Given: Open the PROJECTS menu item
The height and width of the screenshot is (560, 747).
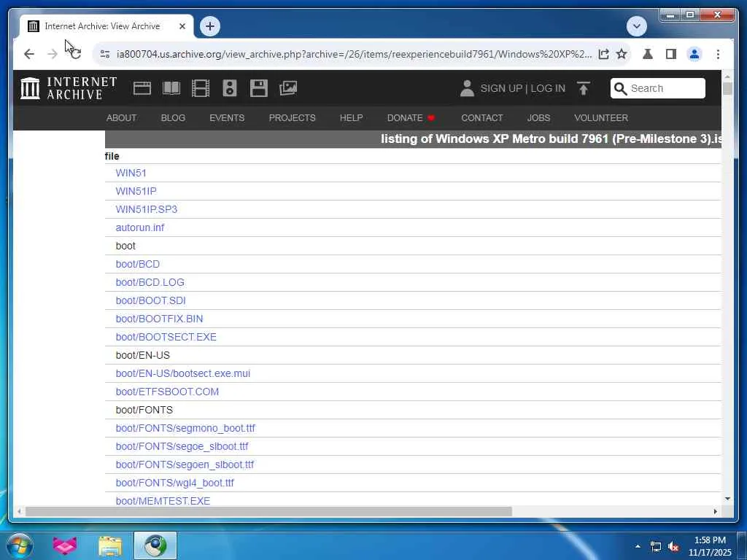Looking at the screenshot, I should 292,117.
